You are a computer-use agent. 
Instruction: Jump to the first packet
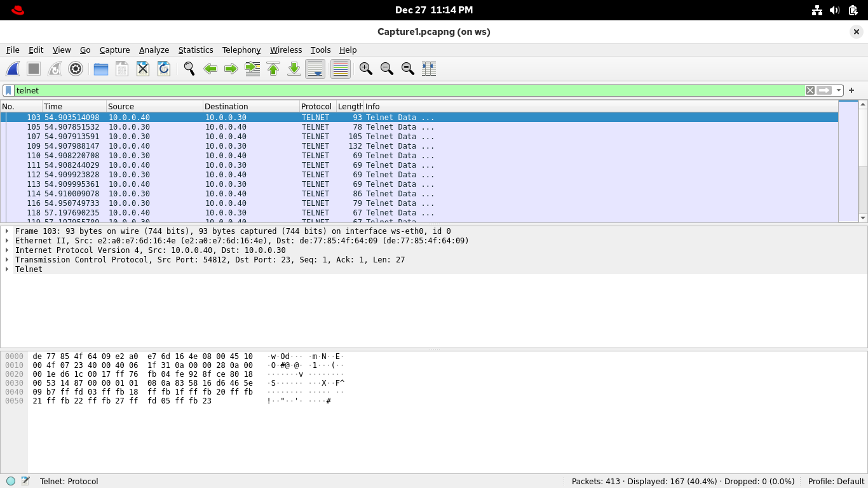click(x=273, y=69)
